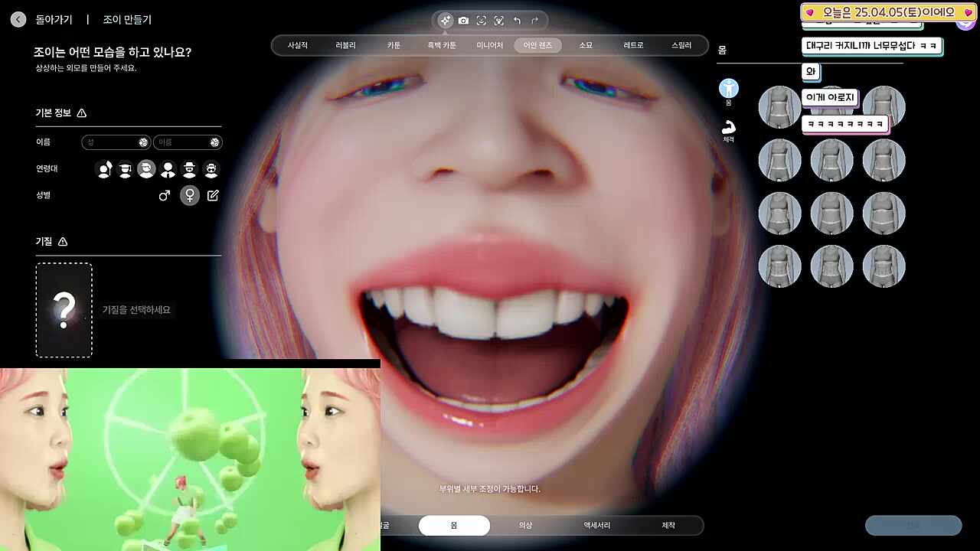This screenshot has width=980, height=551.
Task: Select the child age with balloon icon
Action: click(104, 169)
